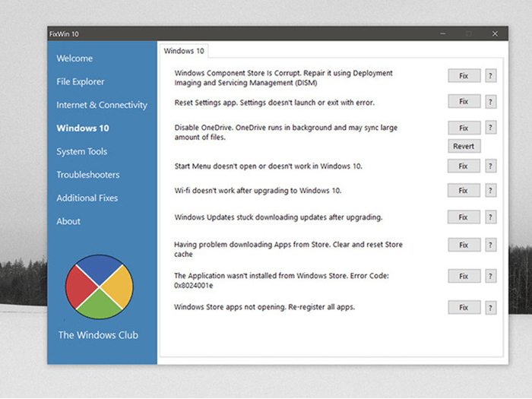Open help for Windows Component Store fix
Image resolution: width=532 pixels, height=399 pixels.
(491, 76)
